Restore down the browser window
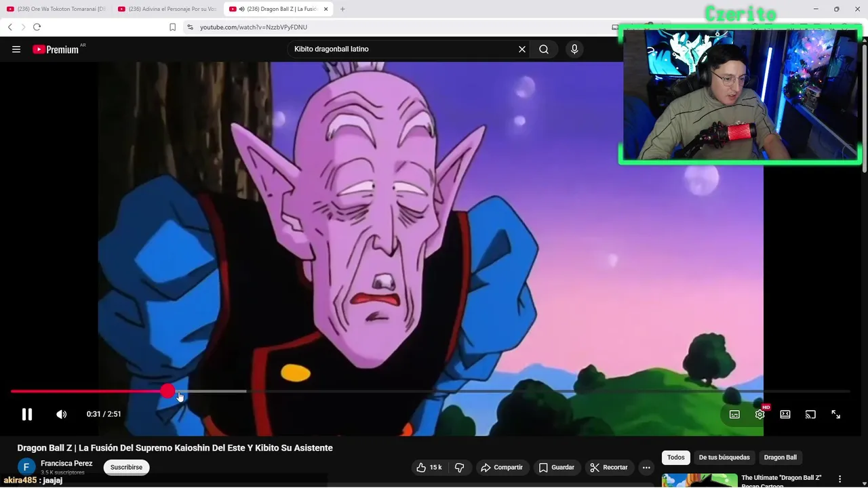Screen dimensions: 868x488 point(836,9)
